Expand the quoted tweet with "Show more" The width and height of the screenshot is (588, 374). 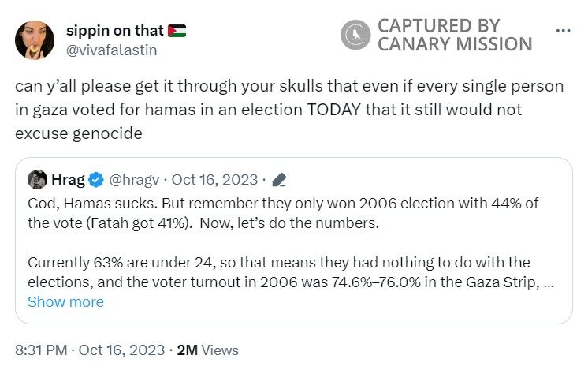tap(65, 301)
